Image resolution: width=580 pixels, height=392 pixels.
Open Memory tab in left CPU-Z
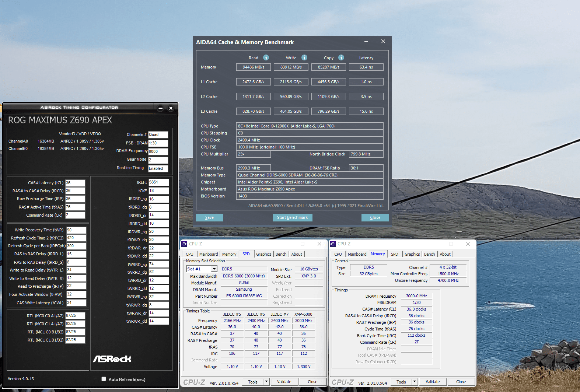point(229,254)
